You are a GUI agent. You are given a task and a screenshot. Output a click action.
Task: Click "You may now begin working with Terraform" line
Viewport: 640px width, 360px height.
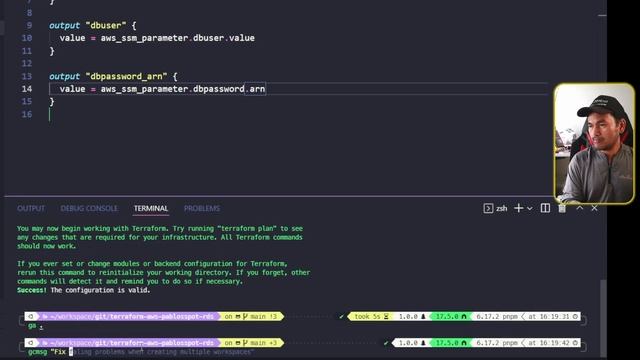160,229
